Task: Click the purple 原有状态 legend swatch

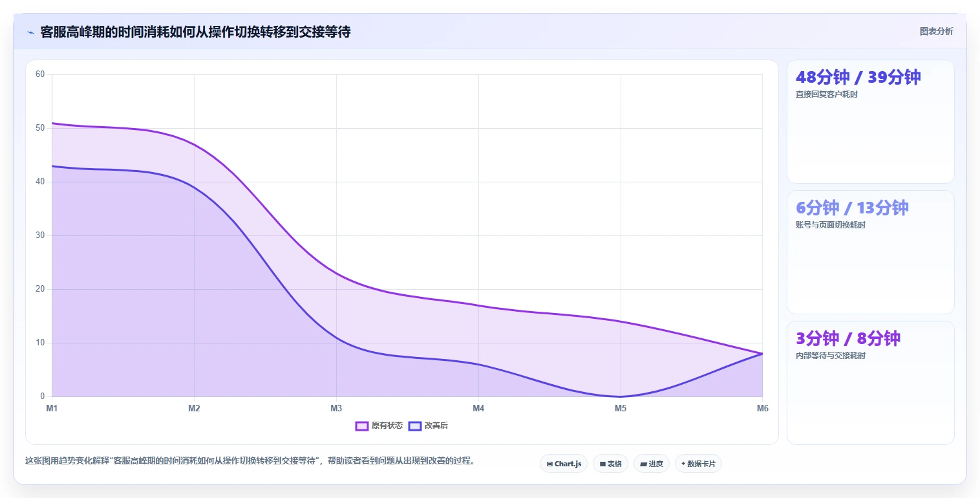Action: (362, 426)
